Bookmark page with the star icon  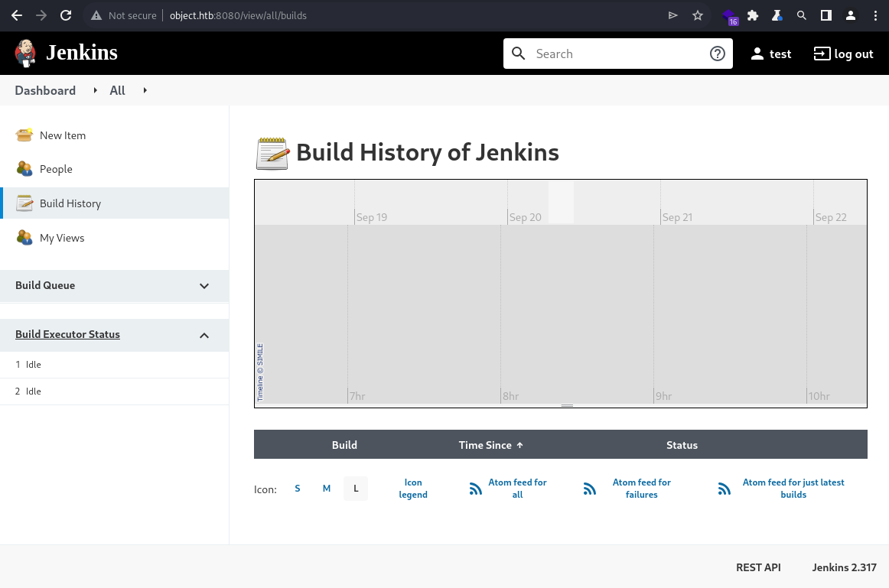[x=698, y=15]
